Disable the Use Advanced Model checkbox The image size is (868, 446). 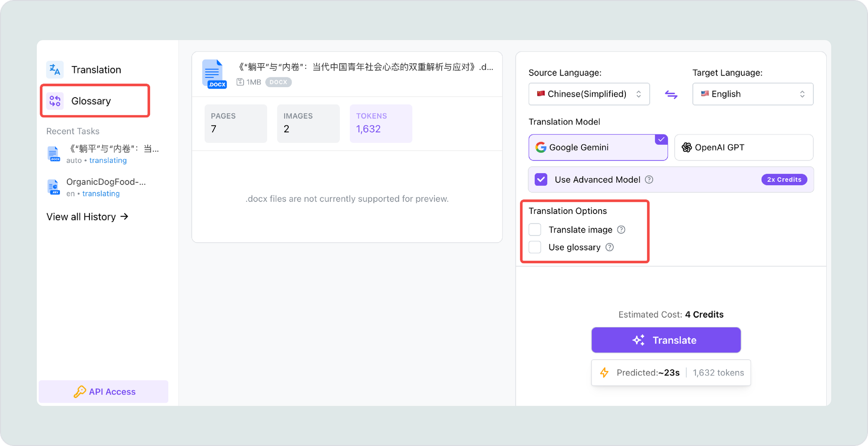[x=541, y=180]
